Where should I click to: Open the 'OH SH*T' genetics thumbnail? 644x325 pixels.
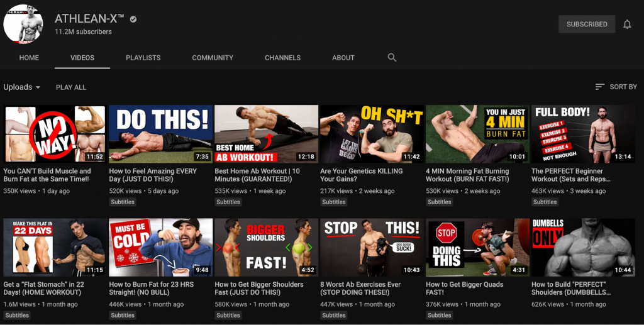click(x=372, y=134)
